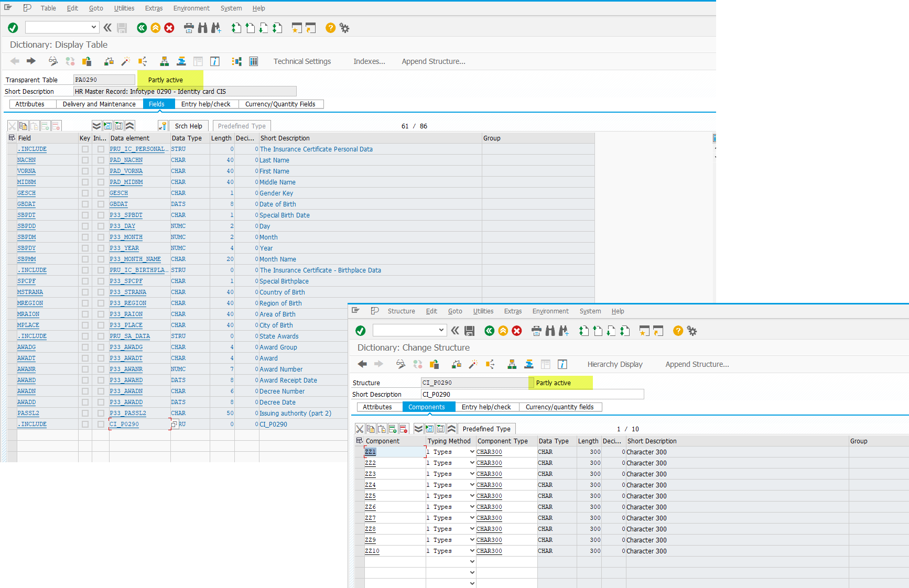Viewport: 909px width, 588px height.
Task: Click the CI_P0290 data element cell
Action: tap(139, 424)
